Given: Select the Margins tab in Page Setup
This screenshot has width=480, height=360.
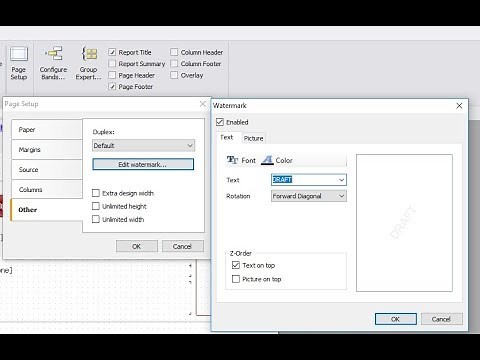Looking at the screenshot, I should (47, 150).
